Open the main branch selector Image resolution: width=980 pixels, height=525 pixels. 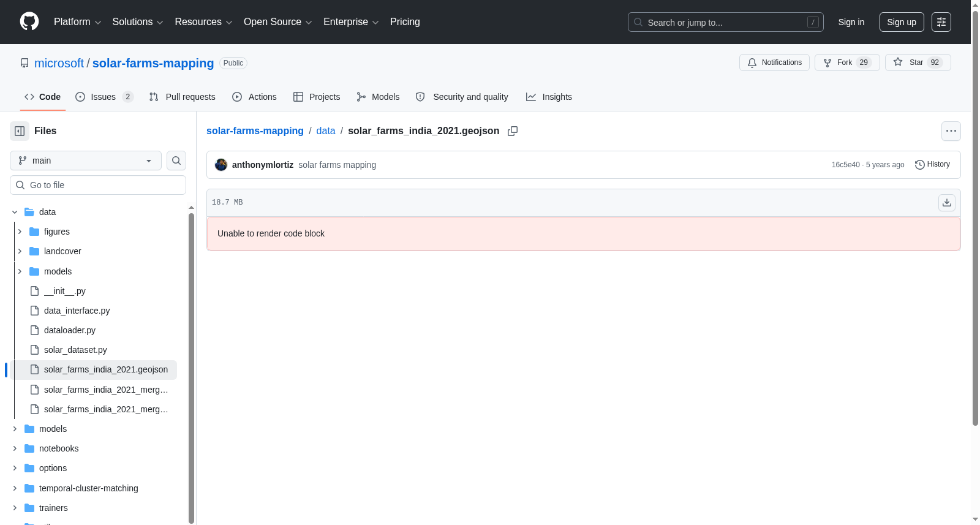pos(86,161)
